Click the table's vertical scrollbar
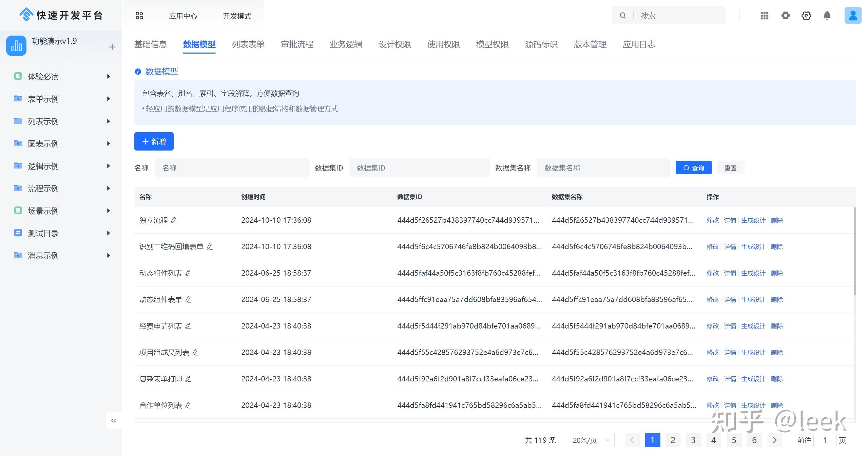Viewport: 868px width, 456px height. coord(855,251)
